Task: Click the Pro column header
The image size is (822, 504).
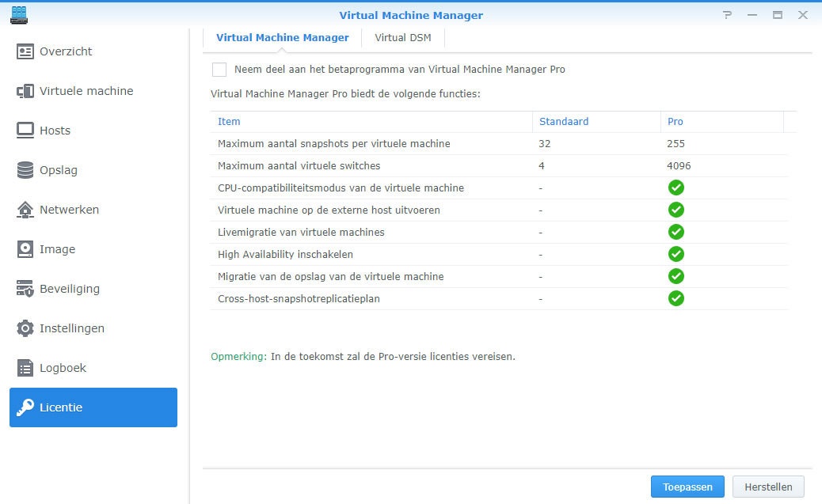Action: (722, 122)
